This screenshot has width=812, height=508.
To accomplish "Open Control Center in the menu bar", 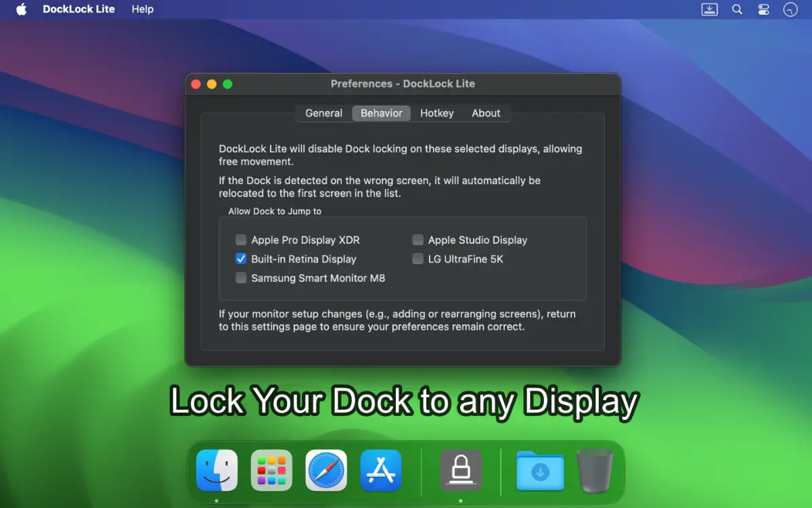I will click(763, 9).
